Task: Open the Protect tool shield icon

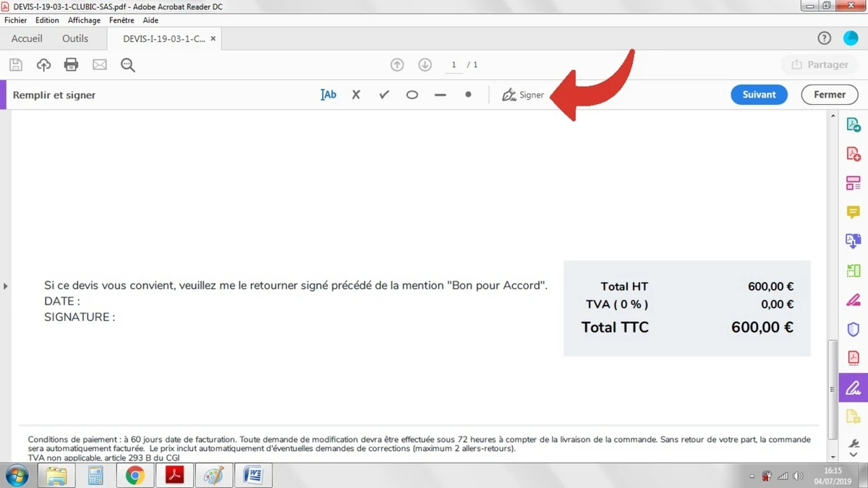Action: pyautogui.click(x=852, y=329)
